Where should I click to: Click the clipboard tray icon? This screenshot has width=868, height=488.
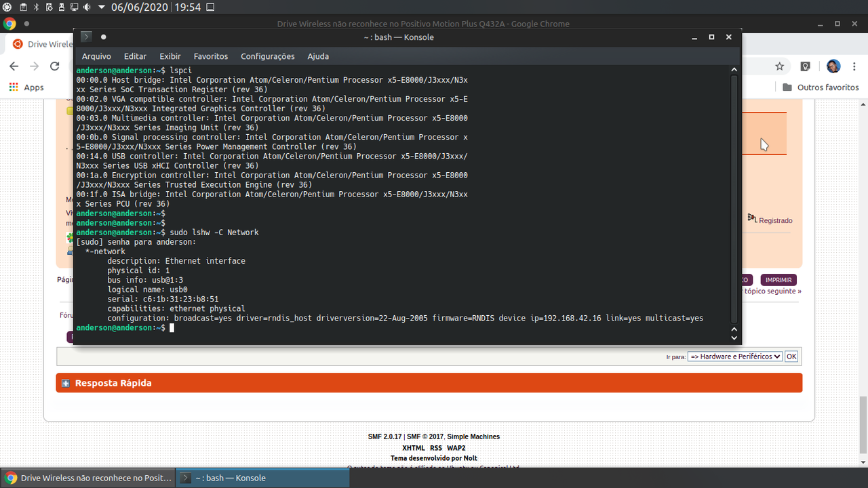23,7
